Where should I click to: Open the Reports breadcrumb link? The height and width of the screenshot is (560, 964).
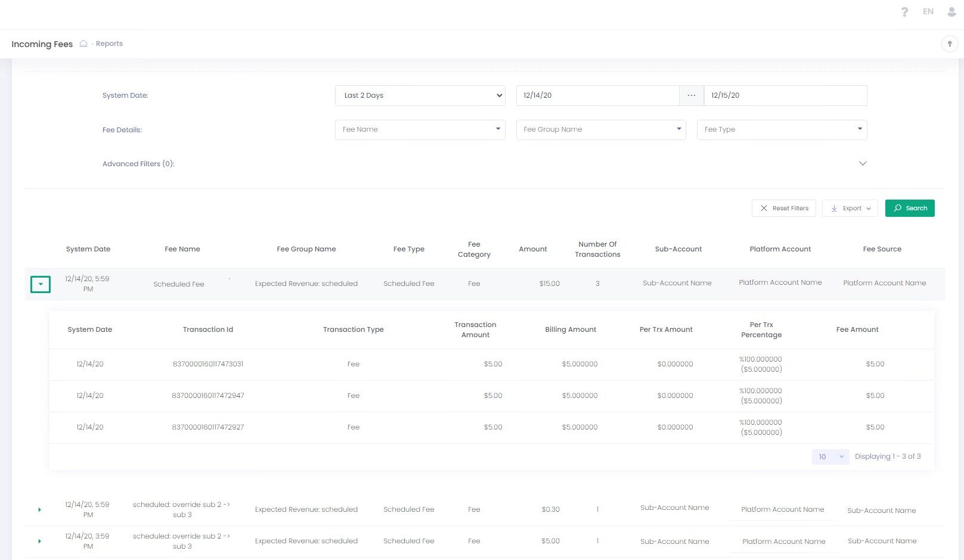point(109,43)
